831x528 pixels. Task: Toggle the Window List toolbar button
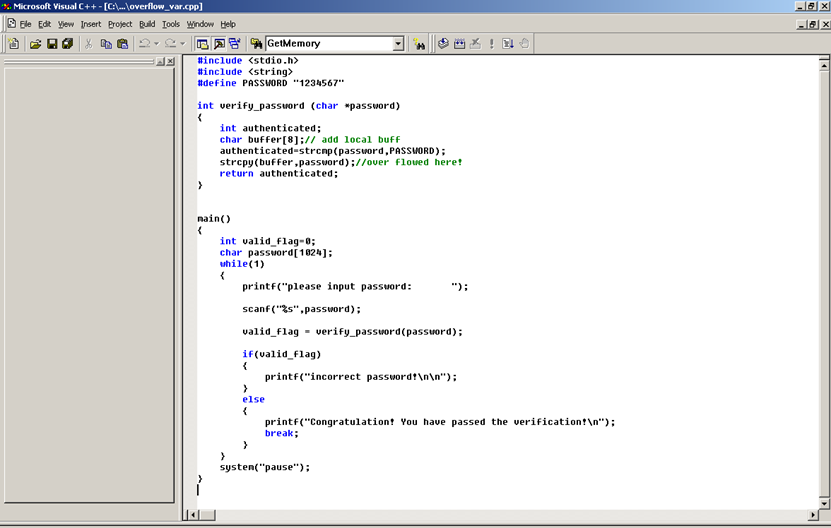234,44
